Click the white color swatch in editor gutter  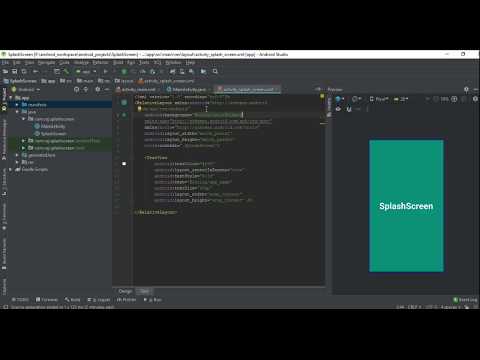coord(124,164)
